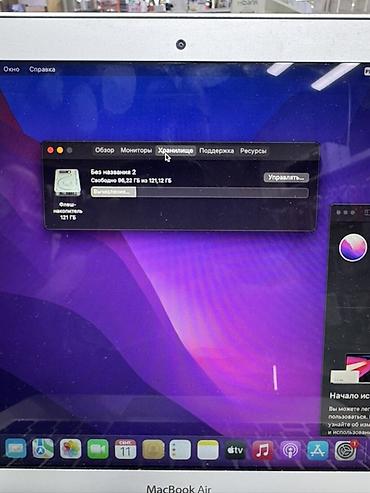Minimize the storage info window

pos(60,150)
